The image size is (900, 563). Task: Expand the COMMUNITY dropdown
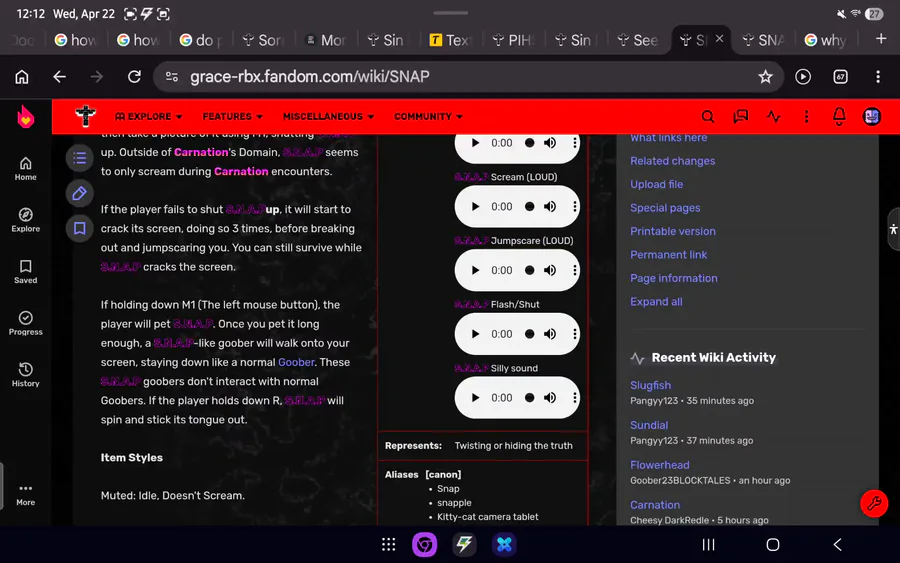428,117
